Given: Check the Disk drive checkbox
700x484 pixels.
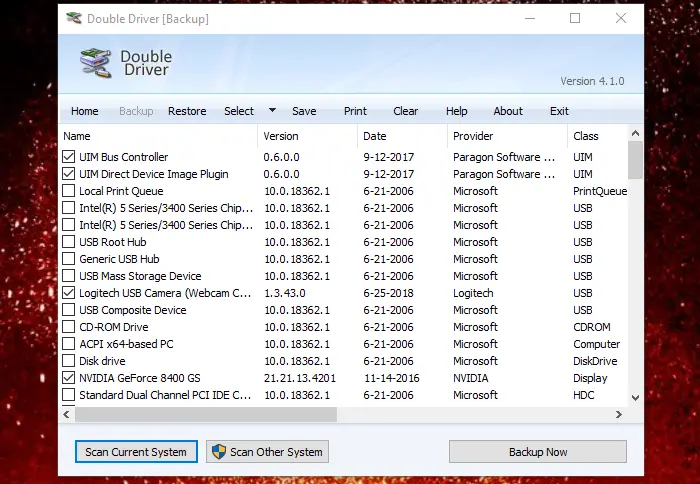Looking at the screenshot, I should coord(68,361).
